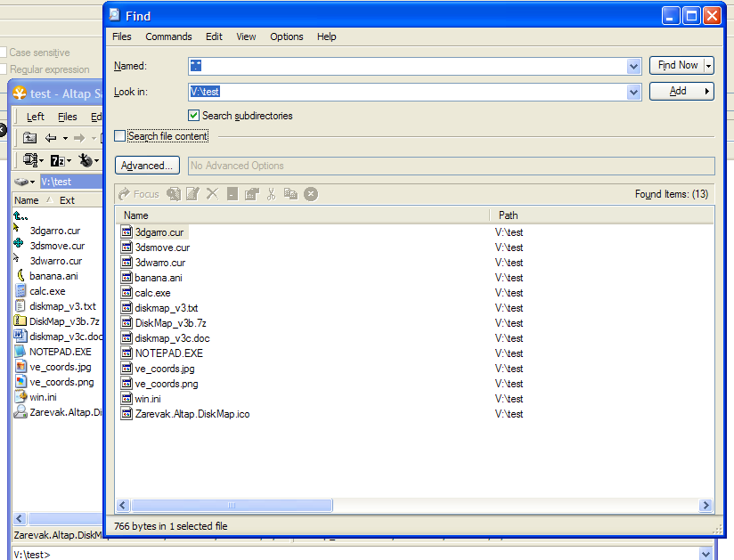Click into the Named input field
The height and width of the screenshot is (560, 734).
tap(407, 66)
